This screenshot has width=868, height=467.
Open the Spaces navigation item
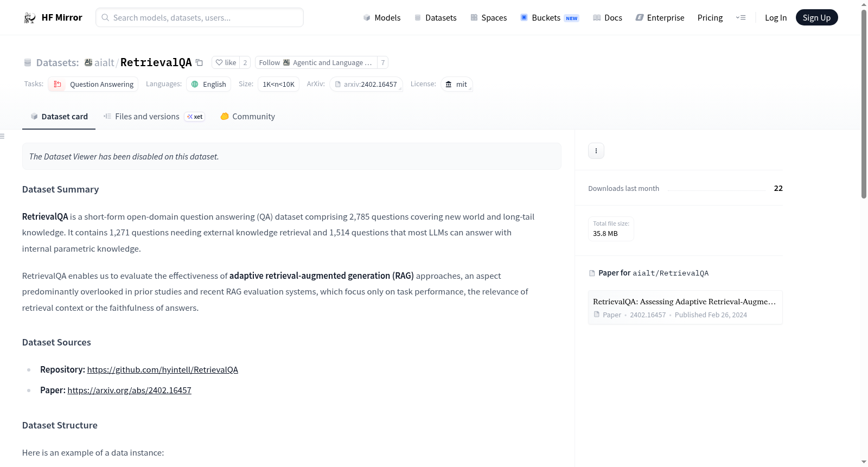(x=489, y=17)
